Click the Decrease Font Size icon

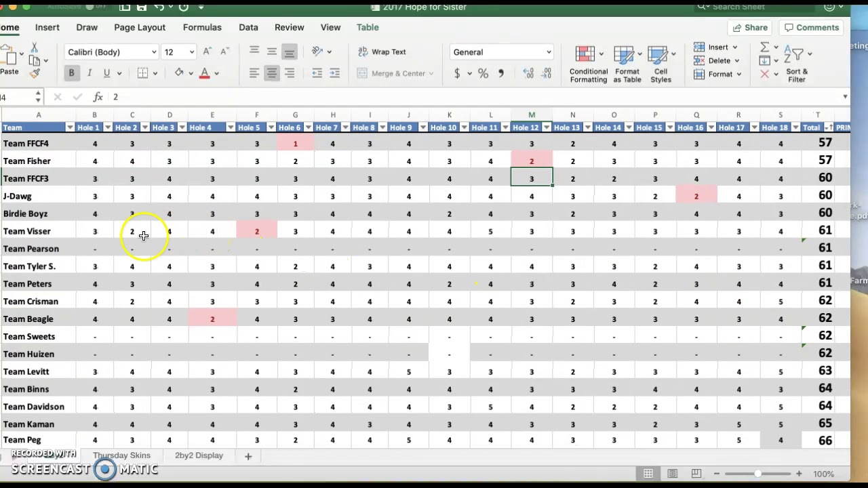pyautogui.click(x=224, y=52)
